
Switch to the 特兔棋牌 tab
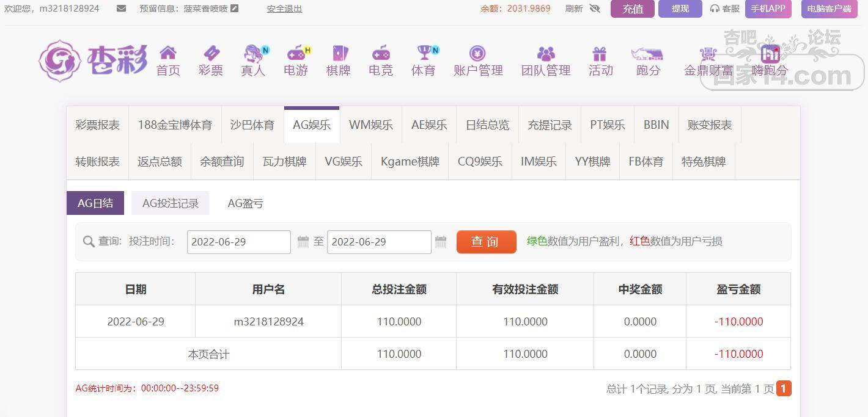[x=704, y=162]
